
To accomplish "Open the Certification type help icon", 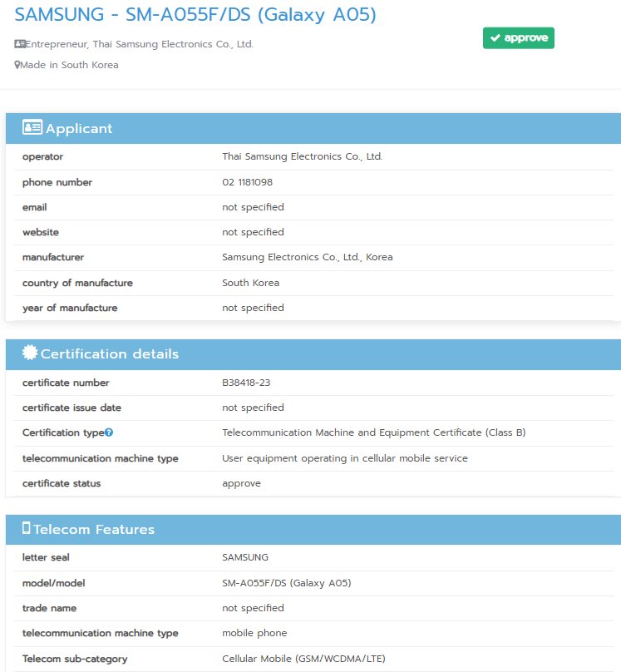I will pos(109,432).
